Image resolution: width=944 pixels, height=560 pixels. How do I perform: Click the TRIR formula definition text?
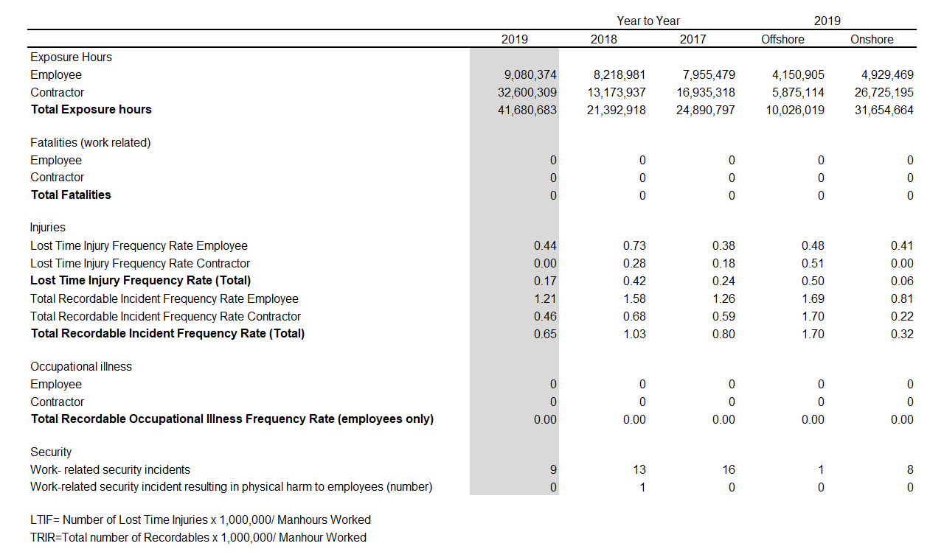[x=198, y=538]
